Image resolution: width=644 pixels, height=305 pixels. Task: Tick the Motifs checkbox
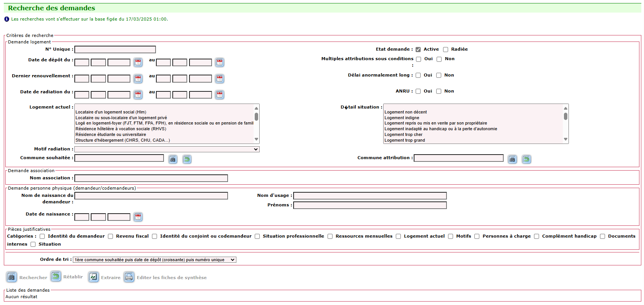point(451,236)
